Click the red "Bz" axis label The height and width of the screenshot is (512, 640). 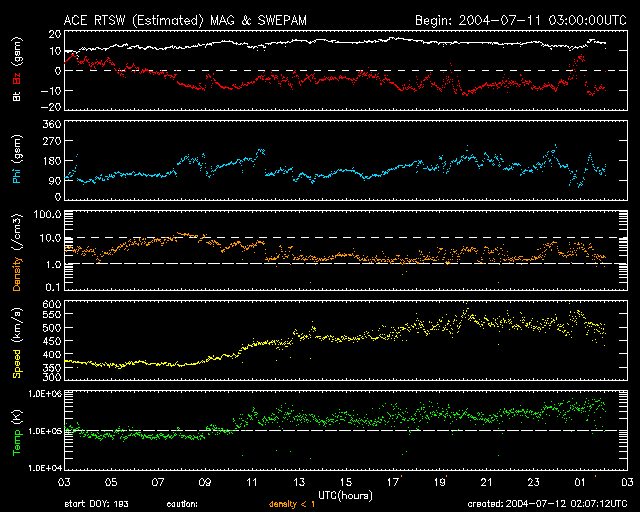17,79
